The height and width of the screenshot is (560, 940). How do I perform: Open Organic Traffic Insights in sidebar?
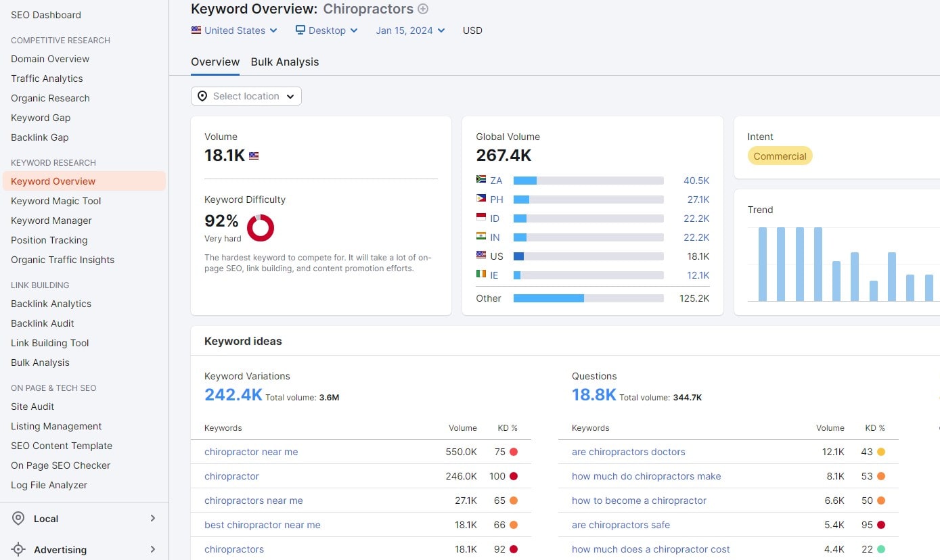click(63, 260)
